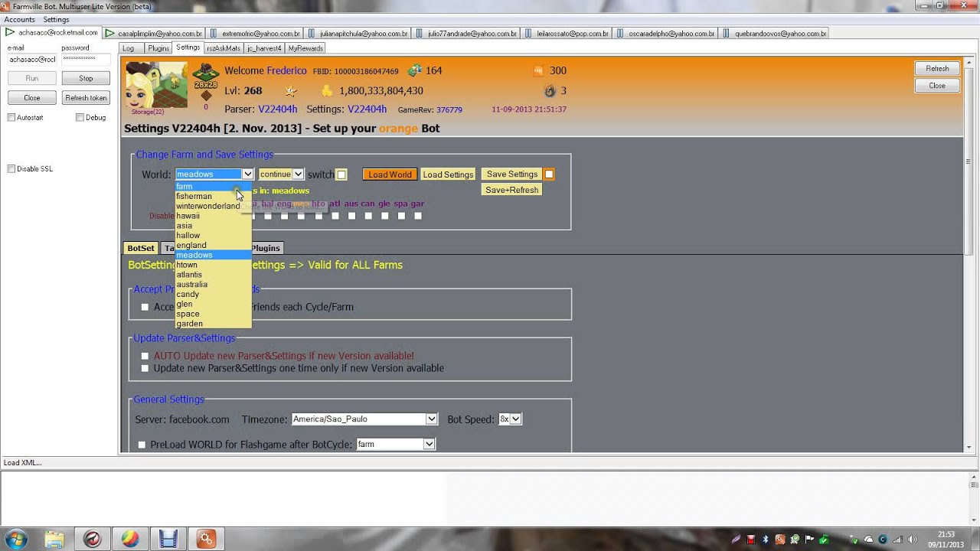Enable the Debug checkbox
The image size is (980, 551).
coord(80,118)
